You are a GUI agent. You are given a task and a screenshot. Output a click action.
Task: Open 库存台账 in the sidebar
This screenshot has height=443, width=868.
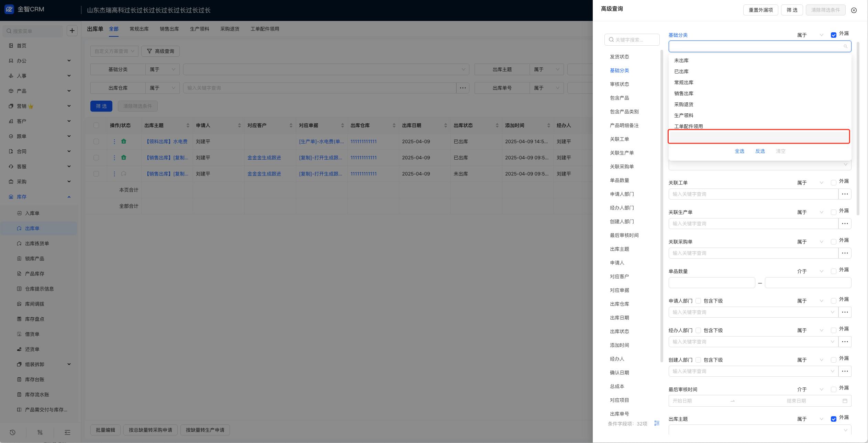click(35, 379)
